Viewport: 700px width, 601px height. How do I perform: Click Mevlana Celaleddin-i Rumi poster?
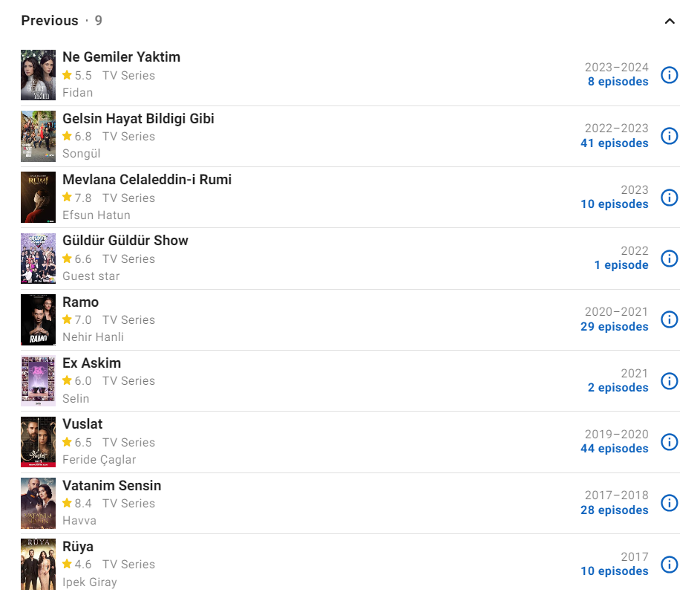click(38, 198)
